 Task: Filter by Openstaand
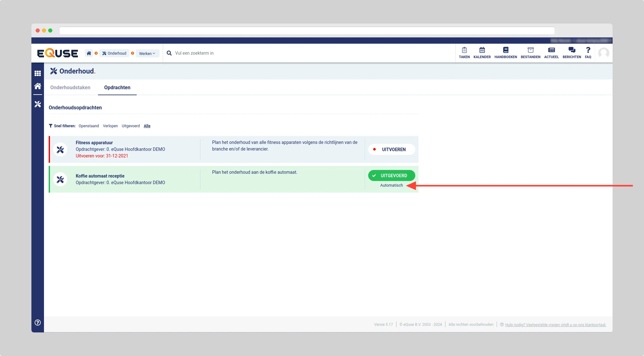pos(89,126)
